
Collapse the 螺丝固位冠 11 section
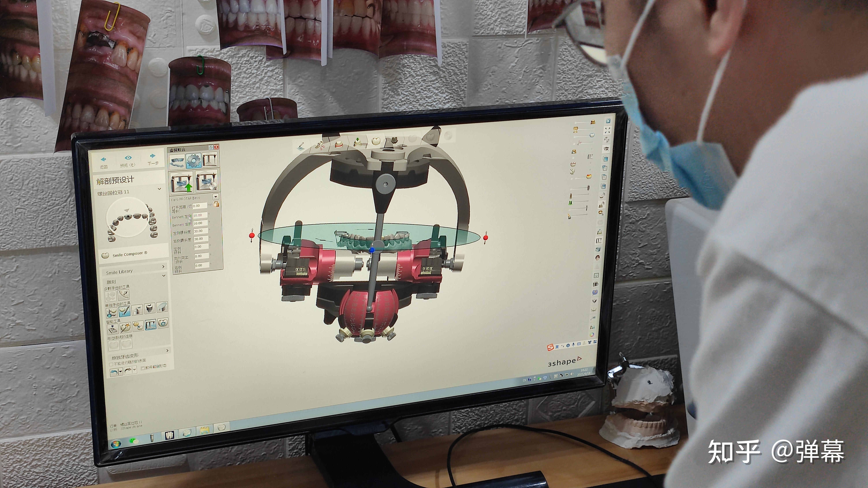[x=159, y=189]
